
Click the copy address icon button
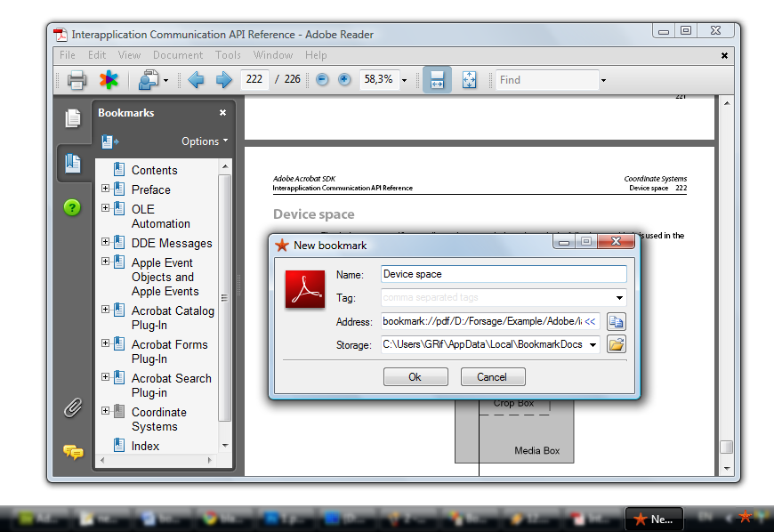pos(616,322)
